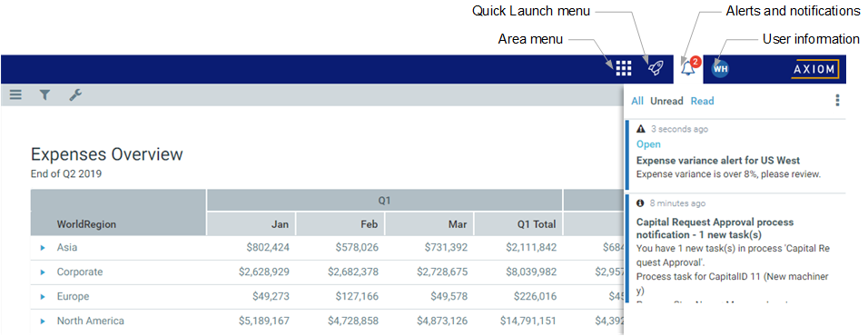The image size is (868, 336).
Task: Expand the North America row
Action: point(43,321)
